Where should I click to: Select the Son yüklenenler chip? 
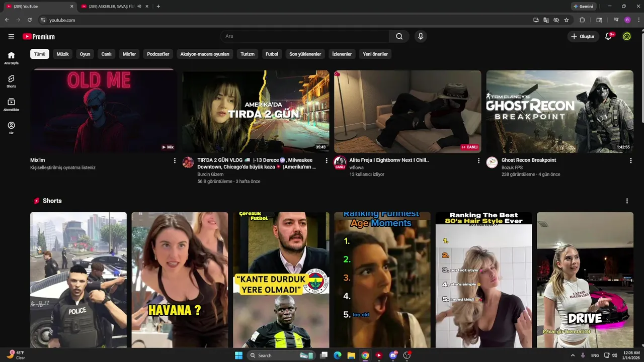point(305,54)
